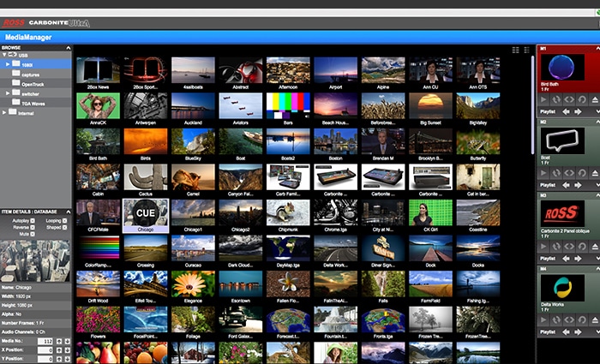600x364 pixels.
Task: Click the Ross Carbonite Ultra logo
Action: pyautogui.click(x=46, y=23)
